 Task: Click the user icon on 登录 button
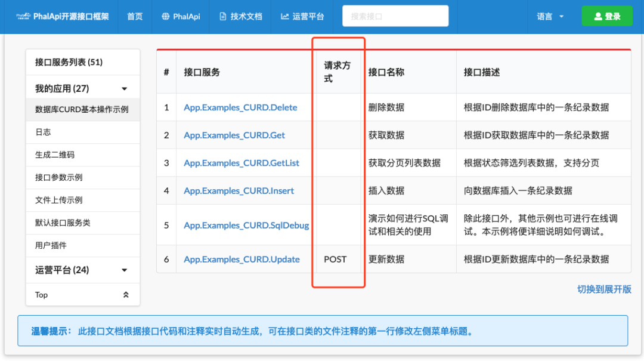pyautogui.click(x=598, y=17)
